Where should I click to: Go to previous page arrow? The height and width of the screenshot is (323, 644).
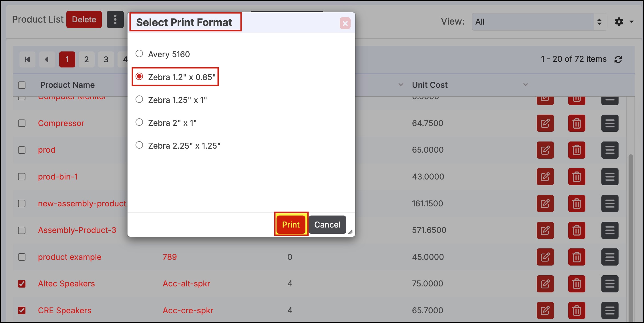(47, 59)
